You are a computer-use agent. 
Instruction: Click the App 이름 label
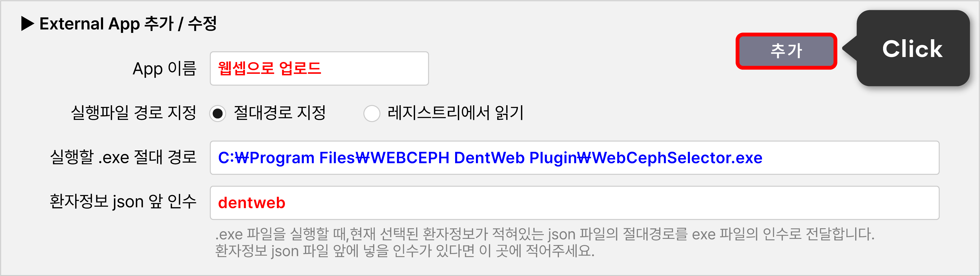(164, 69)
